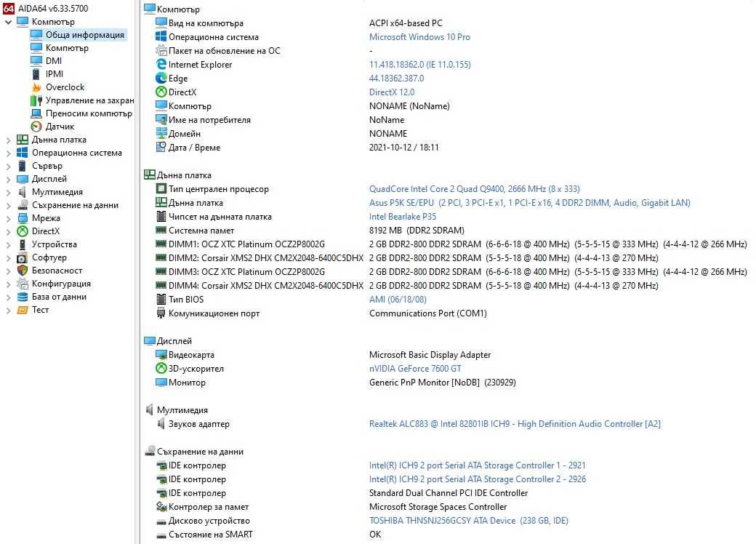Select the Дата / Време row
This screenshot has height=544, width=756.
tap(297, 148)
